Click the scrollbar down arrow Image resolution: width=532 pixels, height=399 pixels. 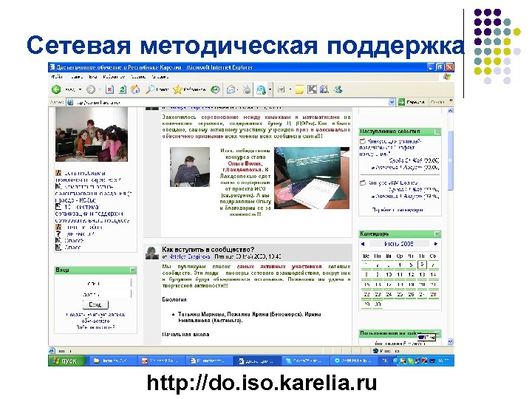coord(450,341)
